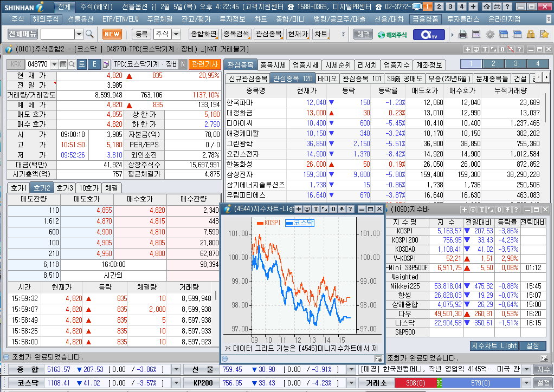Toggle the 토 button next to stock code

(x=82, y=64)
